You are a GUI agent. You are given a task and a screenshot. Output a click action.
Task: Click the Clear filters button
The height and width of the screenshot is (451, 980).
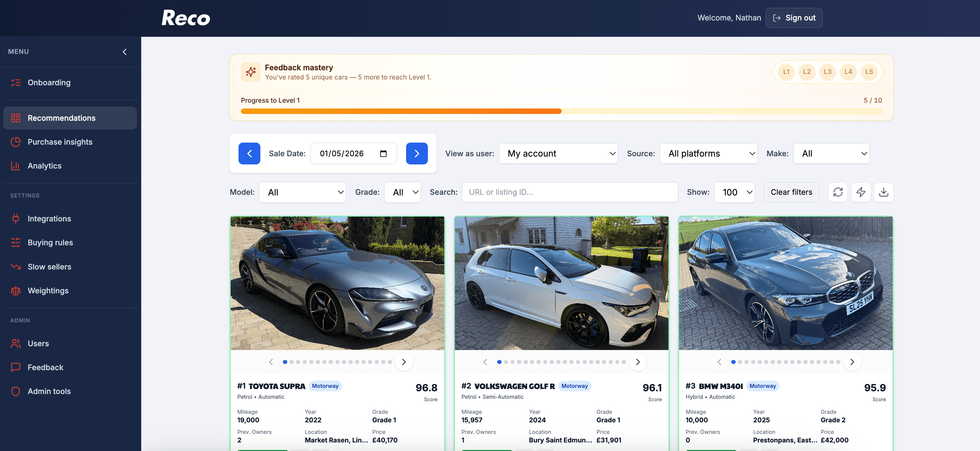tap(791, 192)
